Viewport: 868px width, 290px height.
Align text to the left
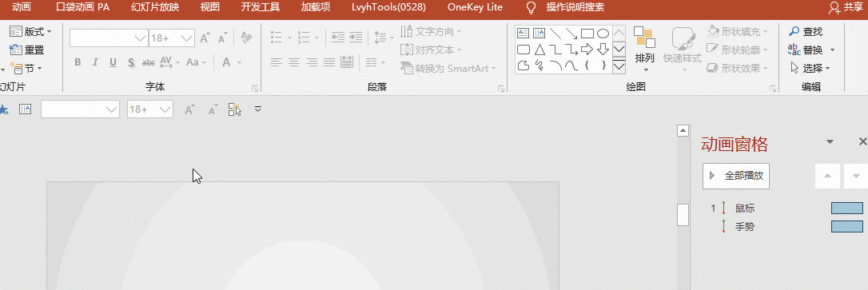(x=277, y=62)
